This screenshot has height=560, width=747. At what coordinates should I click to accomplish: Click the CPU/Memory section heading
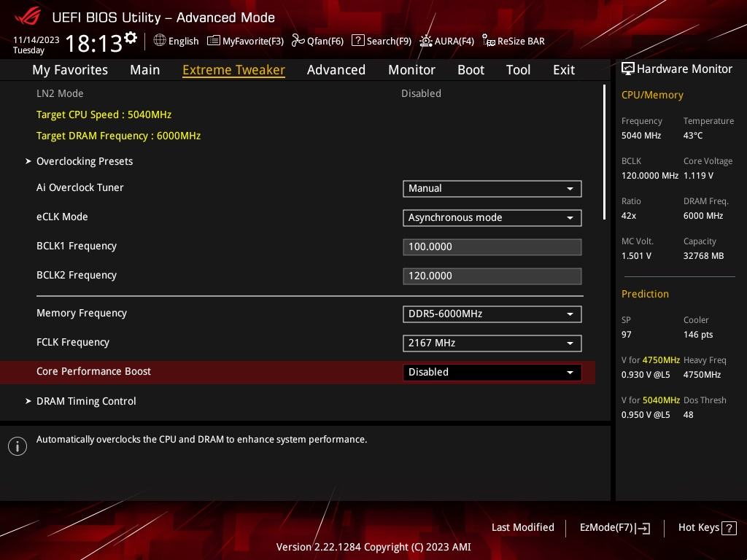652,96
